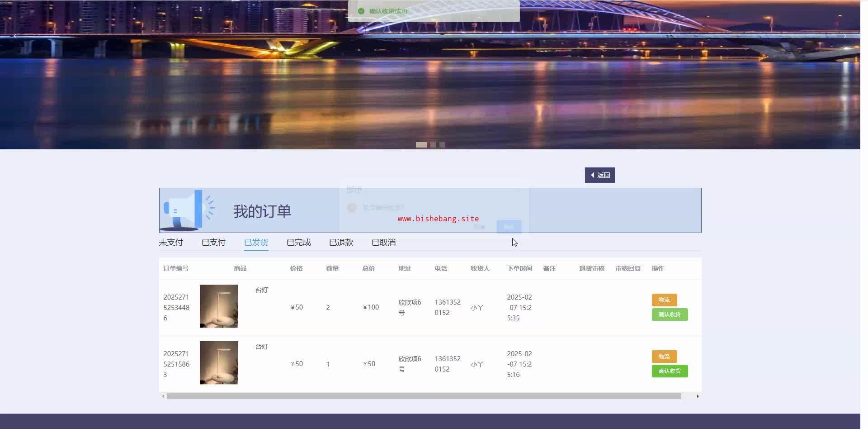Click the 商品 column header
The height and width of the screenshot is (429, 868).
(240, 268)
